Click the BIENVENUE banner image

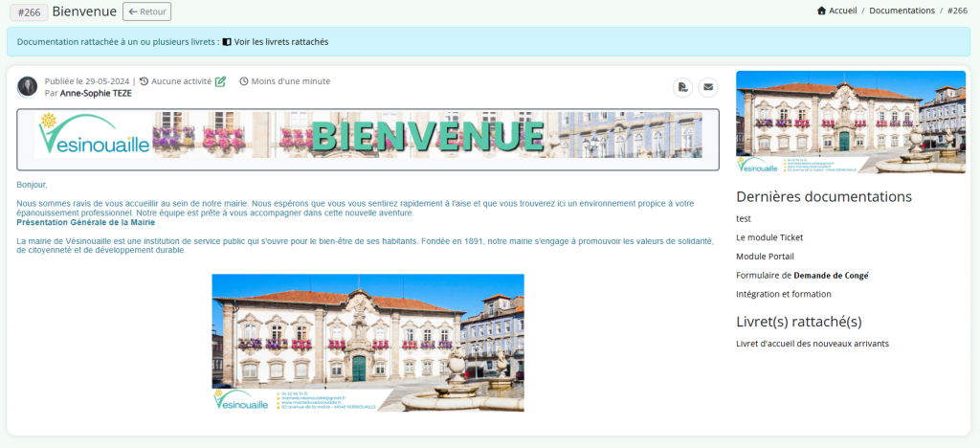click(368, 134)
